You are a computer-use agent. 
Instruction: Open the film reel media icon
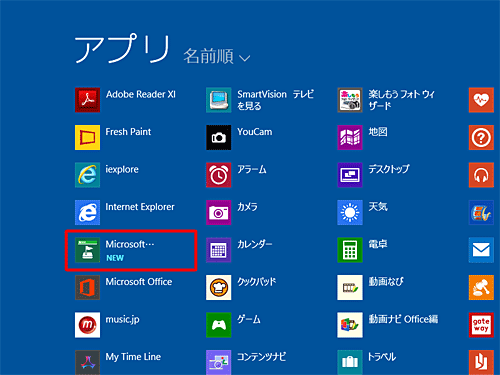pos(481,212)
